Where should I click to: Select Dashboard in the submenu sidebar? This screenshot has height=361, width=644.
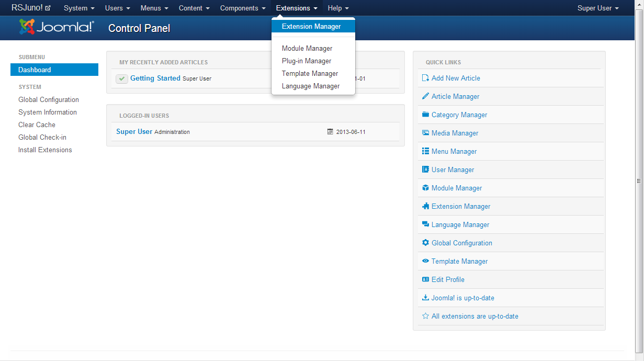click(x=54, y=70)
